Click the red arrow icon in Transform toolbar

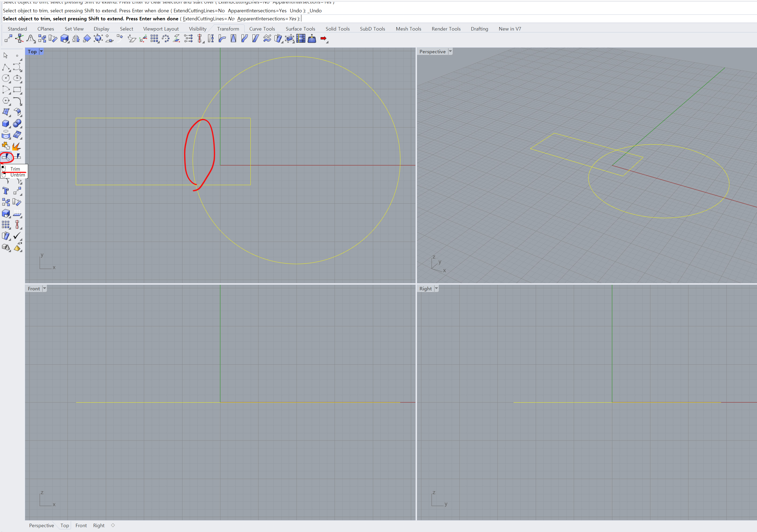(x=323, y=39)
